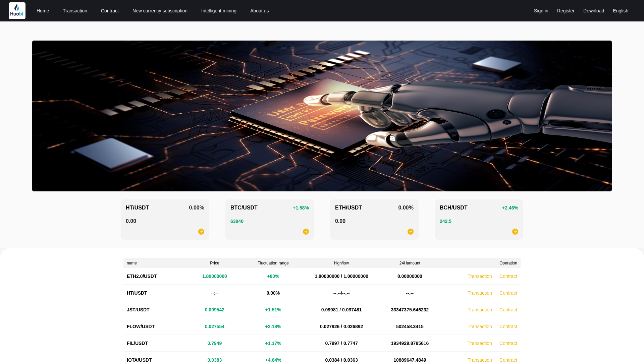Click the Huobi logo icon
The image size is (644, 362).
[x=17, y=11]
